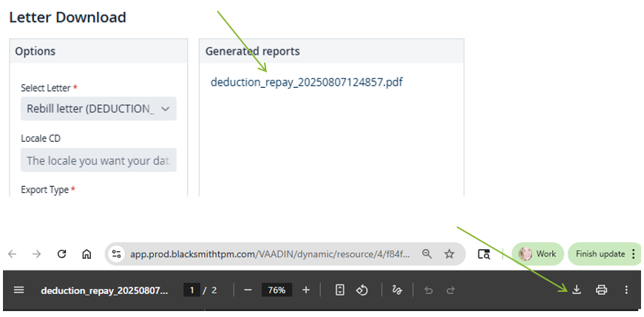This screenshot has width=644, height=317.
Task: Reload the browser page
Action: [62, 253]
